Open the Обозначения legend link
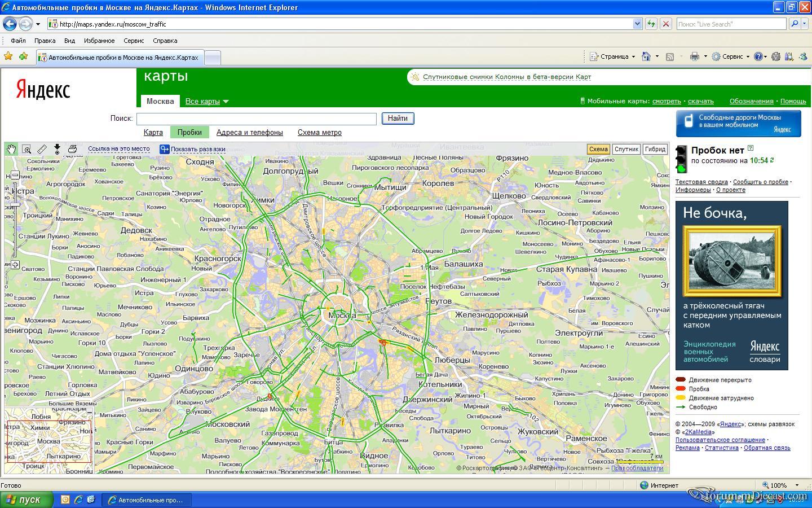Viewport: 812px width, 508px height. [x=751, y=101]
